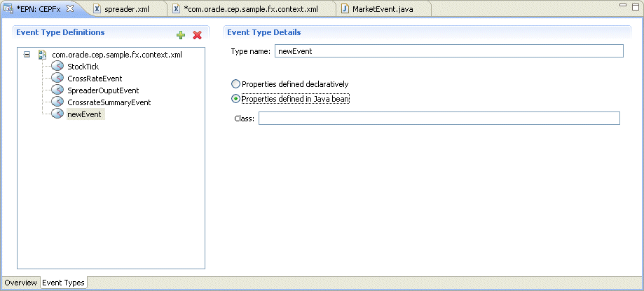Minimize the editor area
644x291 pixels.
point(623,6)
